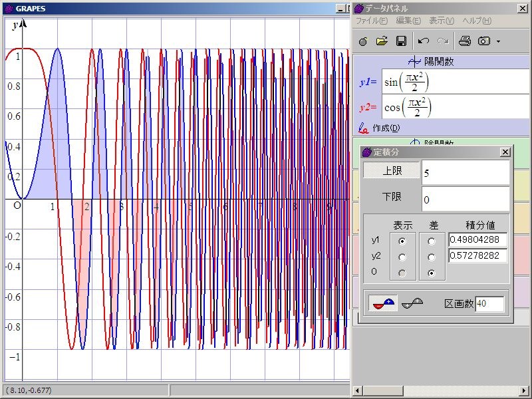This screenshot has width=532, height=399.
Task: Click the 作成(D) draw icon
Action: pos(363,128)
